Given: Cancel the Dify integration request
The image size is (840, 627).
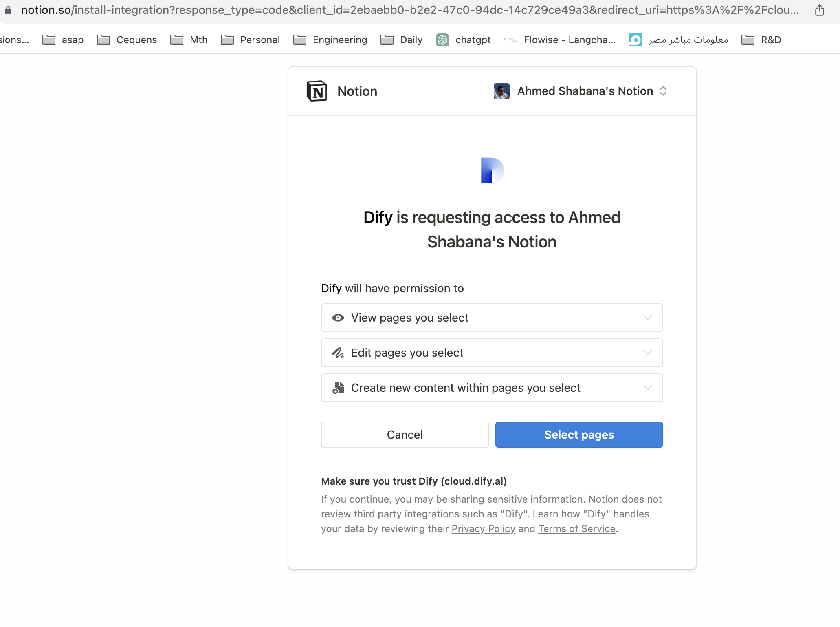Looking at the screenshot, I should click(x=405, y=434).
